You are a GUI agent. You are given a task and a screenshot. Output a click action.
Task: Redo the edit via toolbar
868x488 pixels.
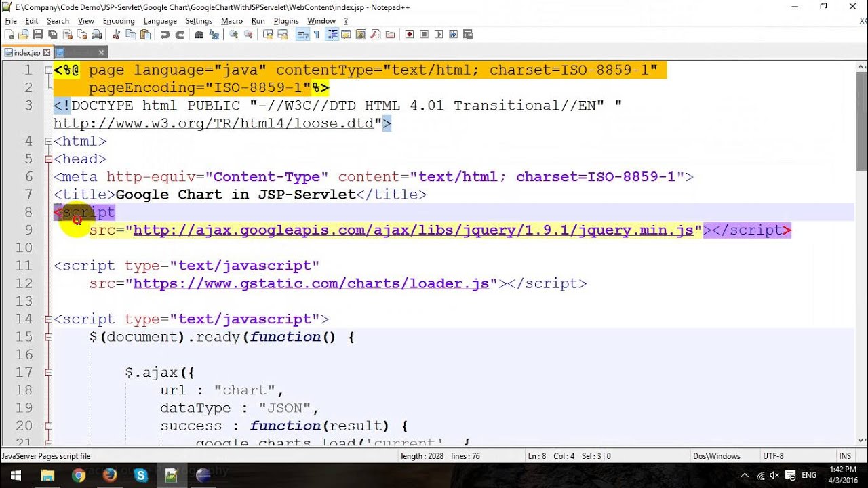click(x=180, y=35)
